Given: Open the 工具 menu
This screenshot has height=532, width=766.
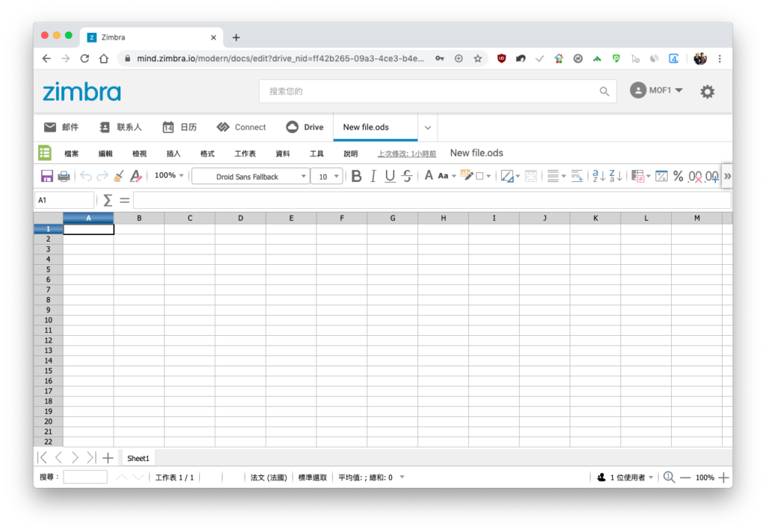Looking at the screenshot, I should (316, 153).
